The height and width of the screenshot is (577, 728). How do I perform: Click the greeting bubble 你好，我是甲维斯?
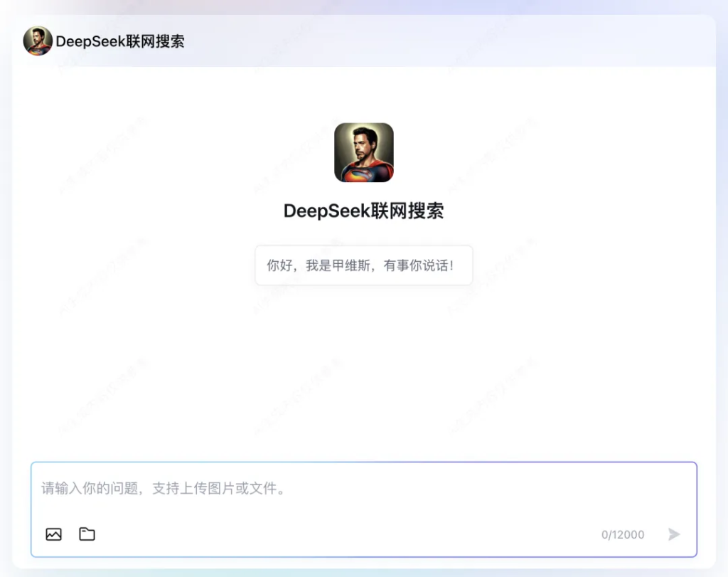click(x=364, y=265)
